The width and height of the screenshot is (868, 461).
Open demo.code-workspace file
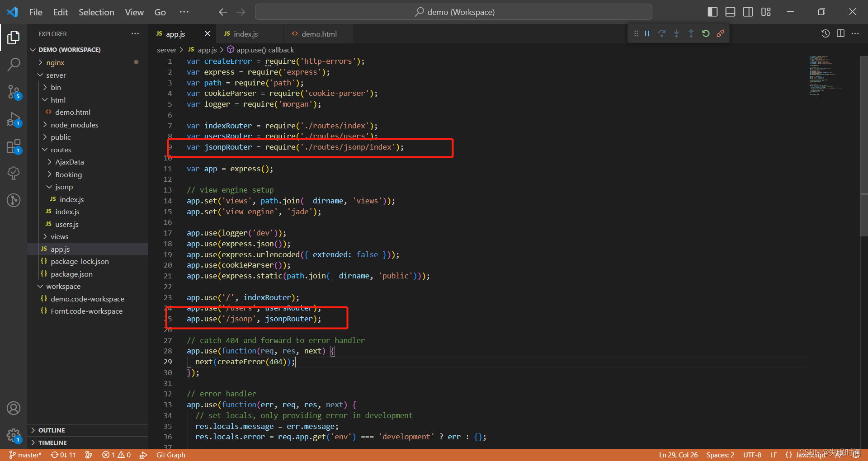tap(88, 299)
